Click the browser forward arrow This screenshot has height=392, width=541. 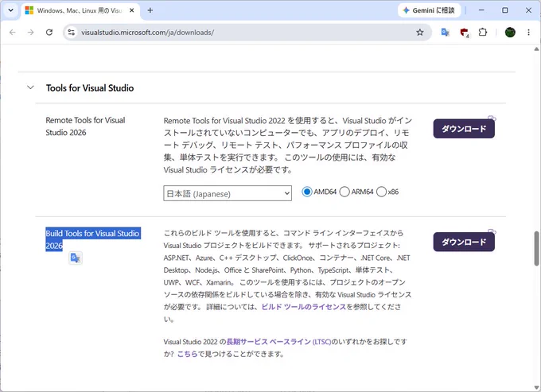click(31, 33)
